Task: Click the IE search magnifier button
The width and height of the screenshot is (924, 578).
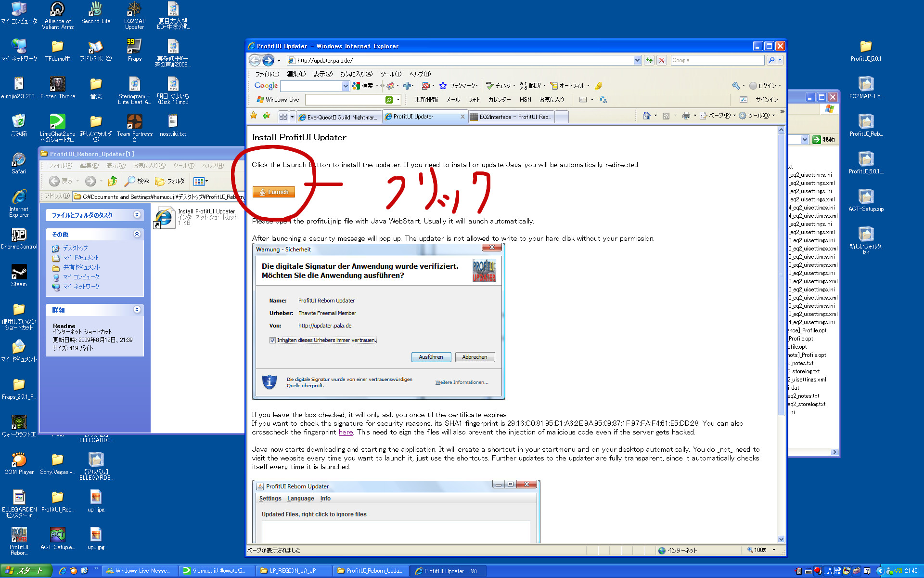Action: click(x=771, y=60)
